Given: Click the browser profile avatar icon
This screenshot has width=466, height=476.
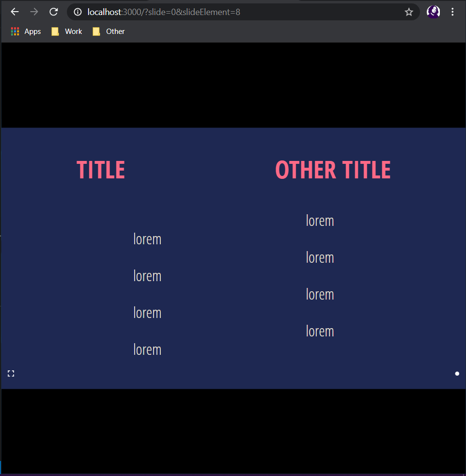Looking at the screenshot, I should point(433,12).
